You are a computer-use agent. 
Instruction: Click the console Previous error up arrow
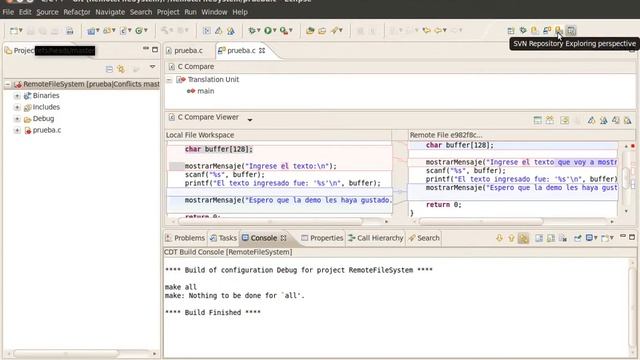(x=511, y=238)
